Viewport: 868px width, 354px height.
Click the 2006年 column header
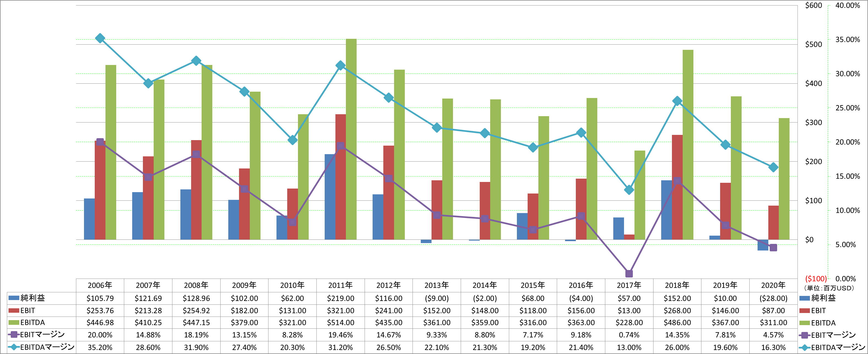pos(100,285)
